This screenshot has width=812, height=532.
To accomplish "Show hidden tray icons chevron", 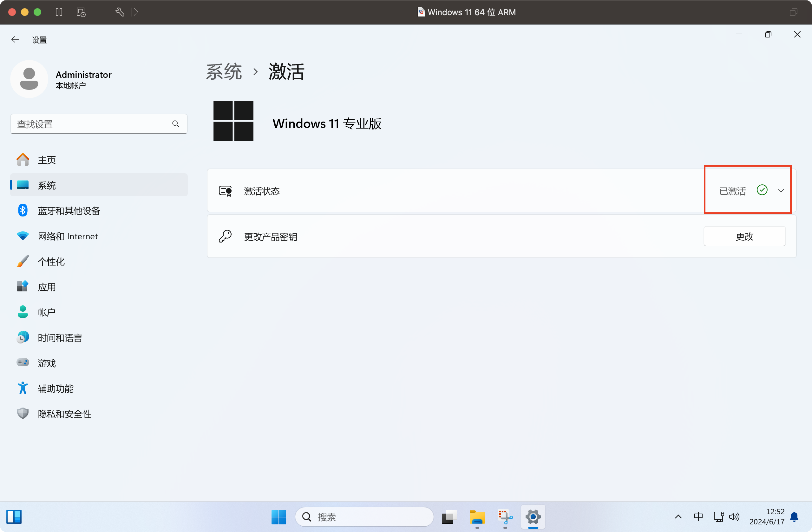I will pyautogui.click(x=678, y=517).
